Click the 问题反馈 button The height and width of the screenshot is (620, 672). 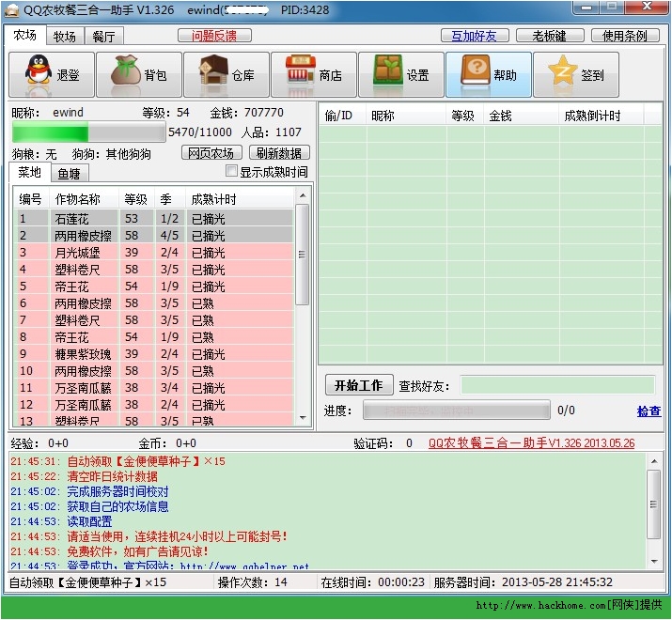tap(214, 36)
